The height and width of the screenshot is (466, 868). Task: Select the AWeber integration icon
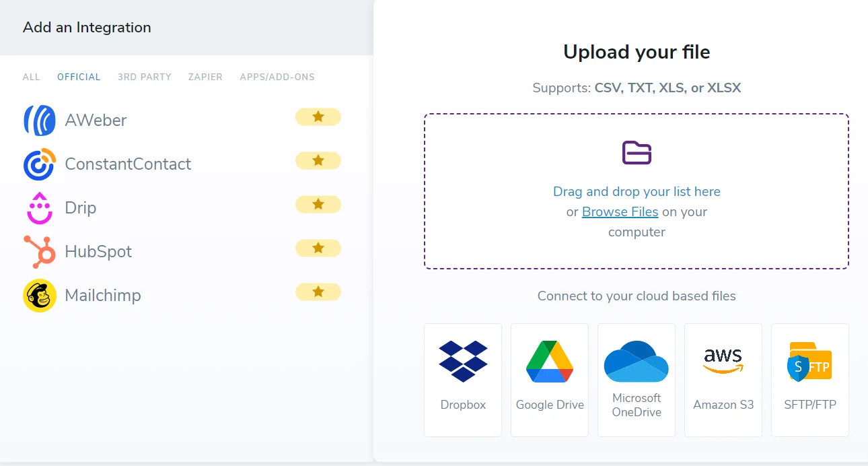(38, 120)
